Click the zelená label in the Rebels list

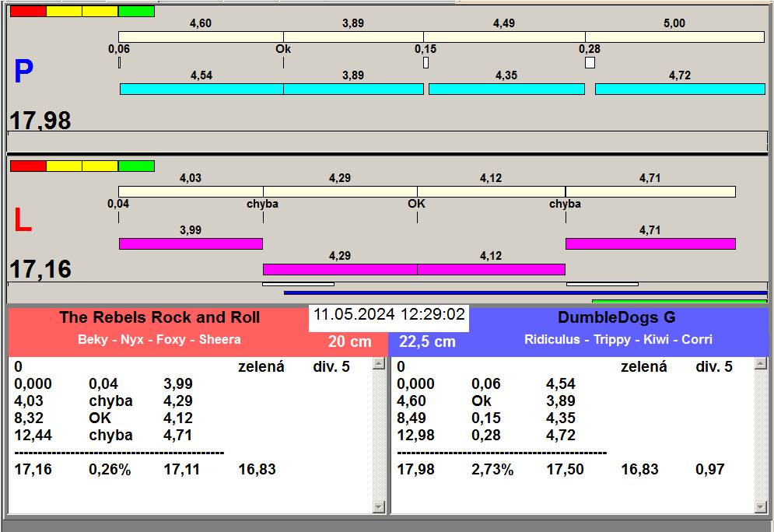[x=261, y=366]
